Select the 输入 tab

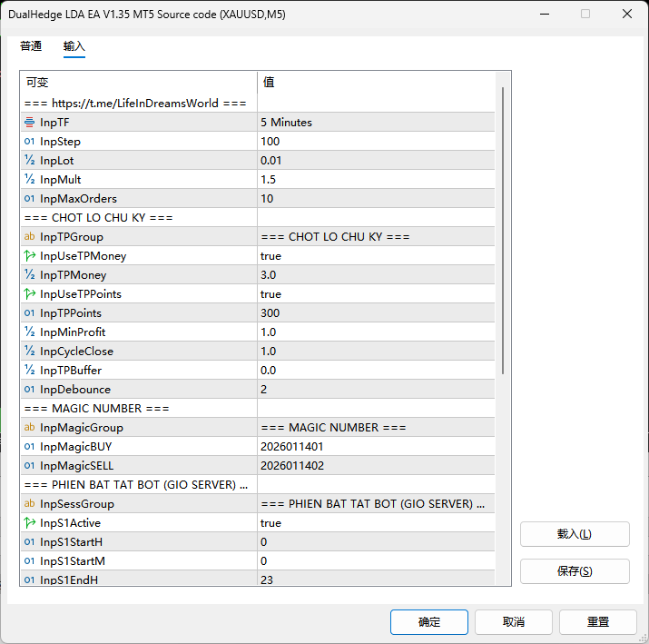coord(74,46)
